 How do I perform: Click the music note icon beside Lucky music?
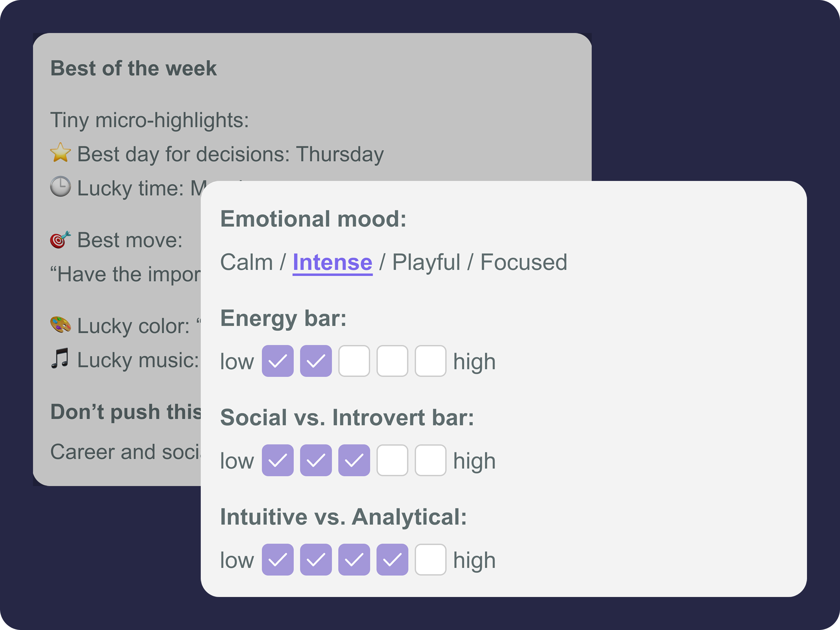pos(60,359)
